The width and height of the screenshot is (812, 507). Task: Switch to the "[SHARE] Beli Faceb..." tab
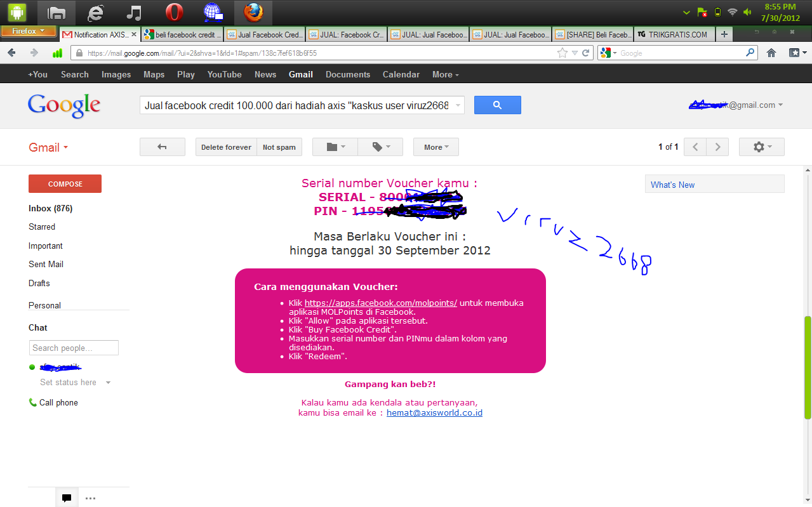click(592, 35)
